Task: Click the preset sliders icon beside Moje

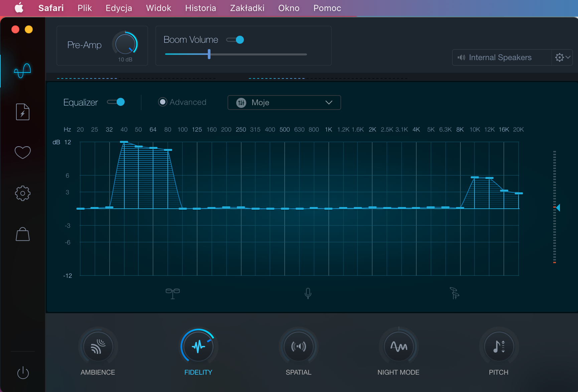Action: click(241, 103)
